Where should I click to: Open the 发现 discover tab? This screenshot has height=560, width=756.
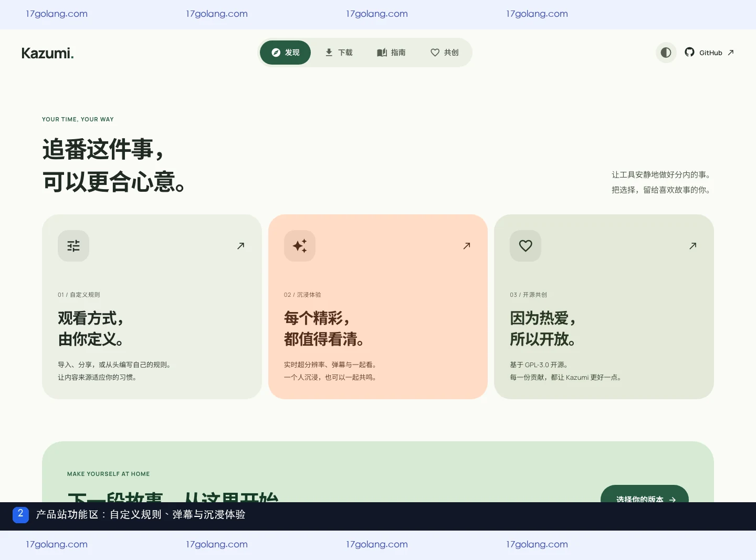pos(285,53)
